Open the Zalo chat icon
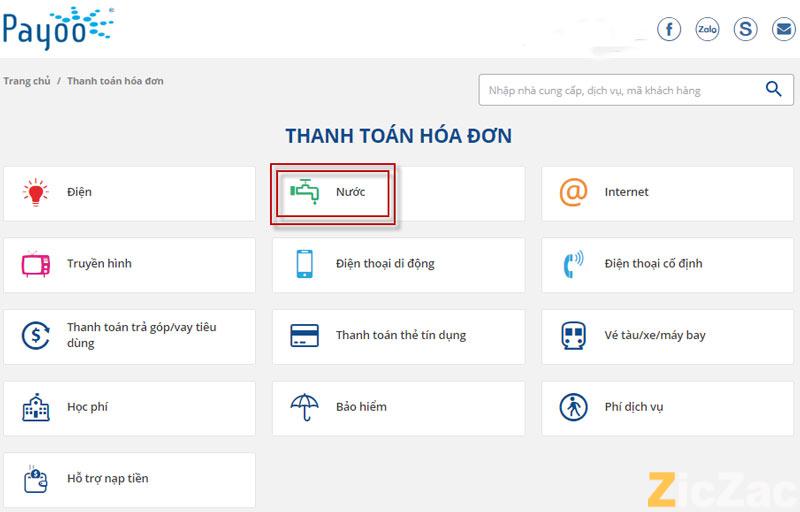Screen dimensions: 800x512 click(707, 29)
